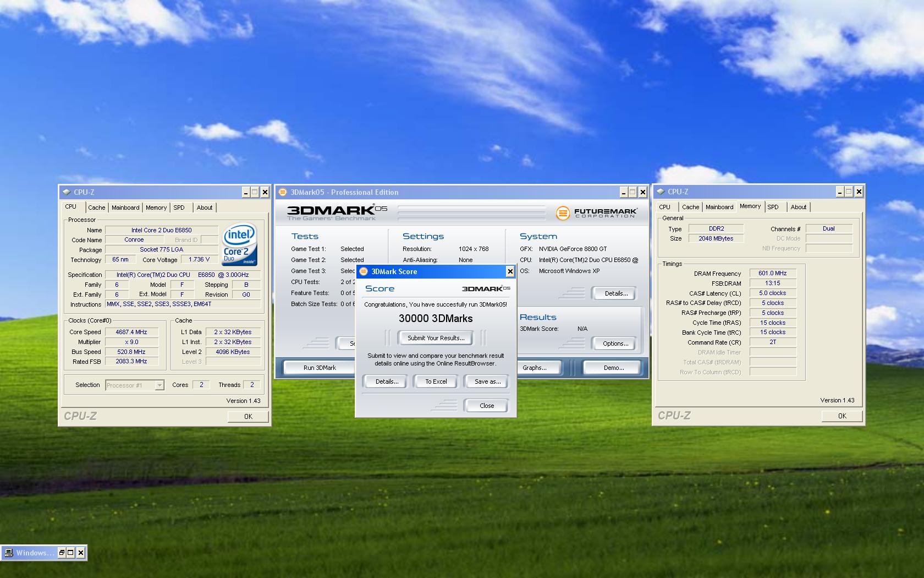Click the 30000 3DMarks score text
Image resolution: width=924 pixels, height=578 pixels.
point(436,318)
